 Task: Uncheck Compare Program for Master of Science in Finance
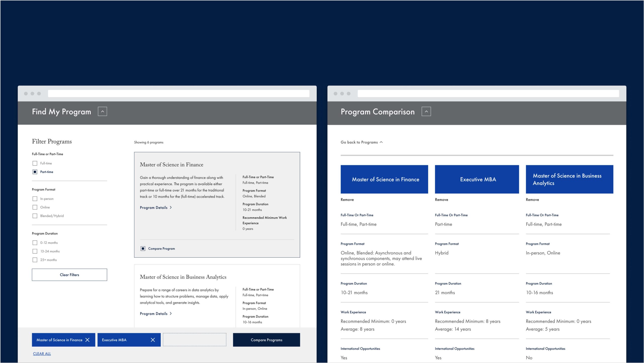click(x=143, y=248)
